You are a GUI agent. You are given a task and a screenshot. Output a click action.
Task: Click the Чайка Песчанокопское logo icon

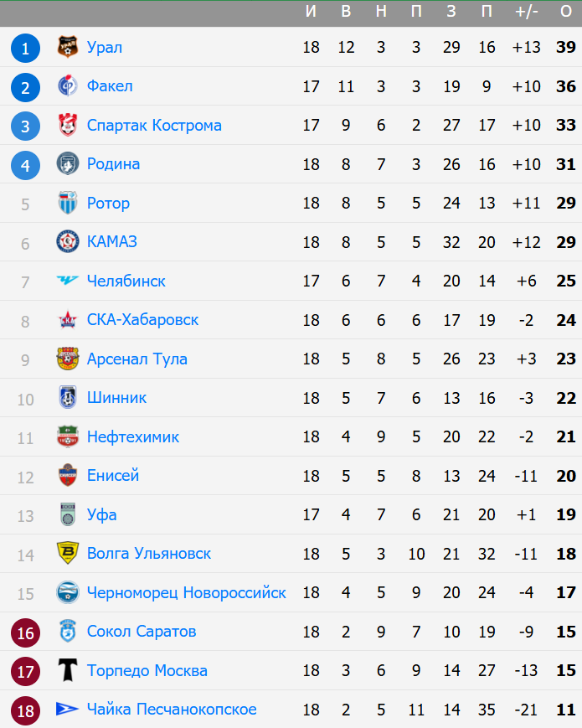[67, 710]
